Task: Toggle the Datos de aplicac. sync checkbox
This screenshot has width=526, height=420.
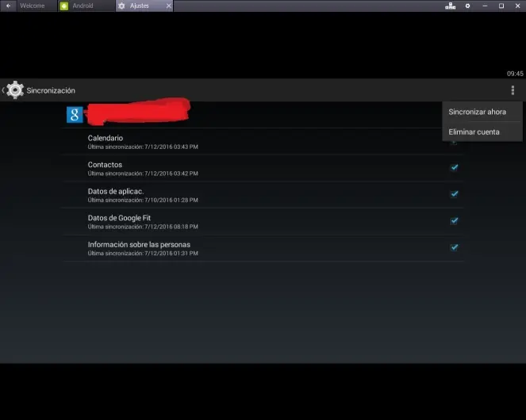Action: coord(454,193)
